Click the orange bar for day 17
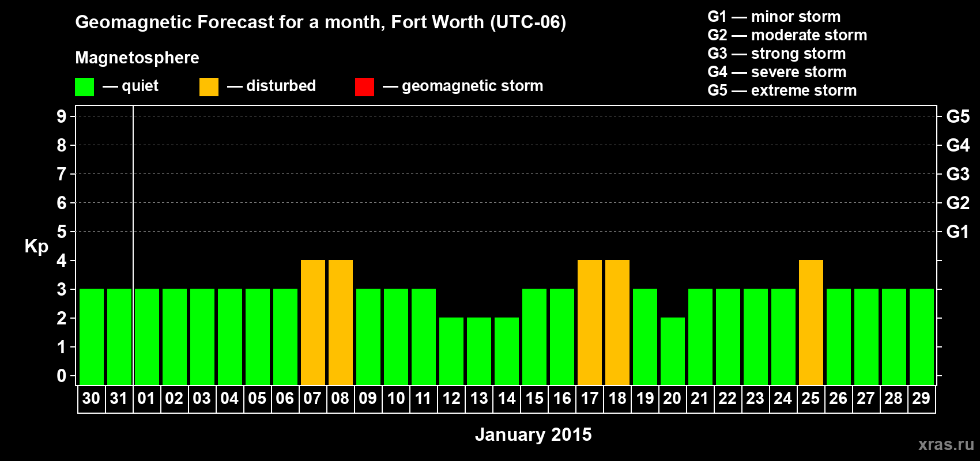 (590, 322)
